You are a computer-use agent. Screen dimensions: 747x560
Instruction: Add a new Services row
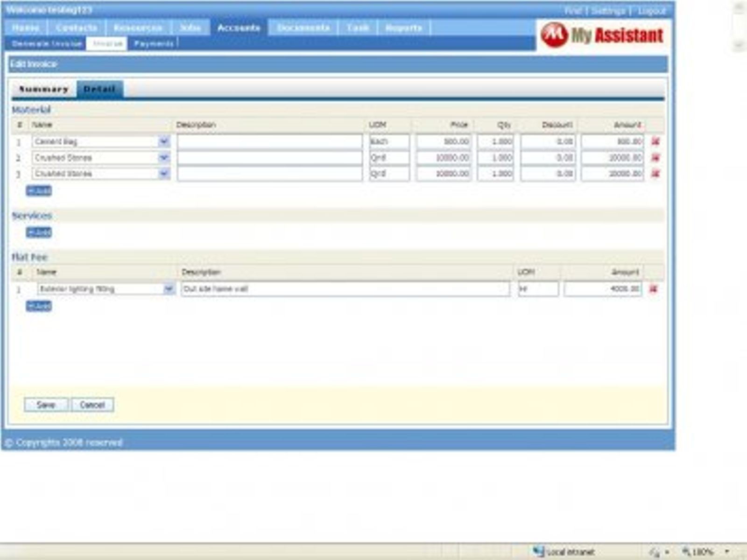pyautogui.click(x=39, y=232)
